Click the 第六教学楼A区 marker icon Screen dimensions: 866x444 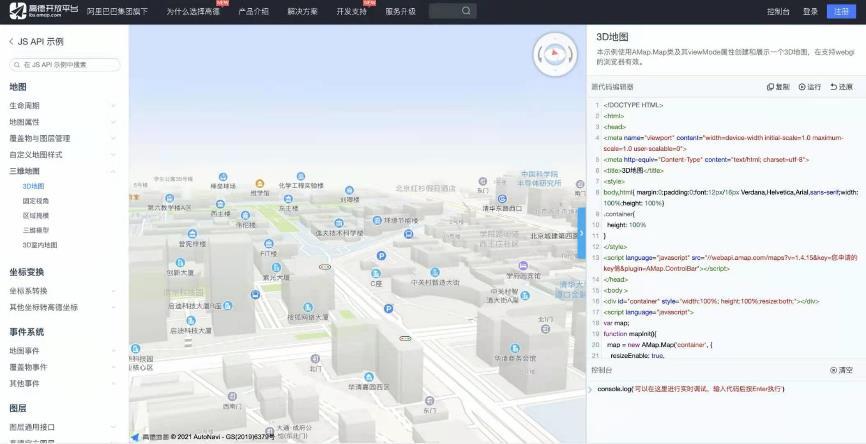(170, 198)
